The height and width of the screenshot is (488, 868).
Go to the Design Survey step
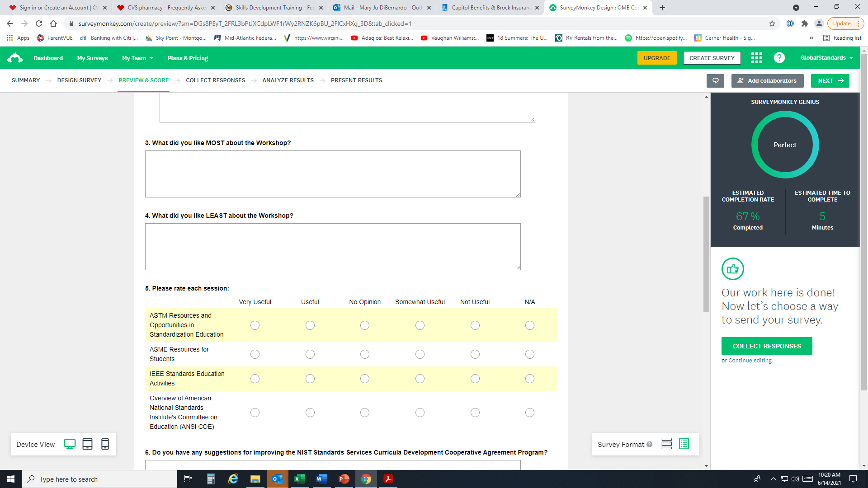coord(79,80)
